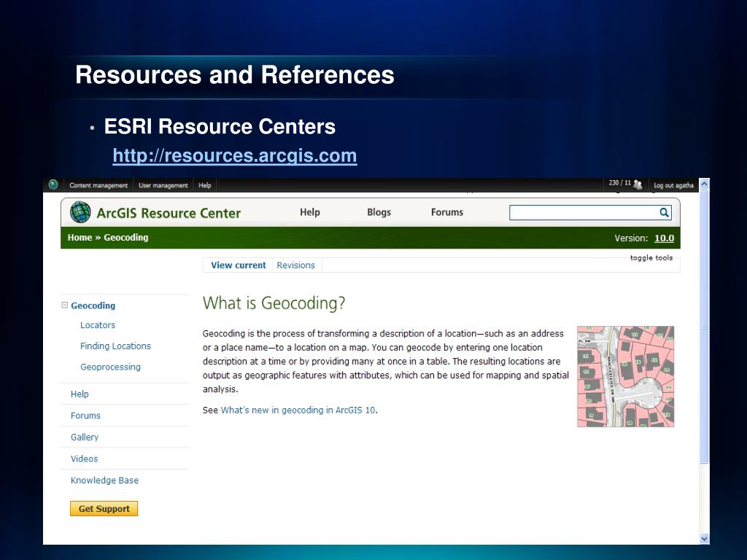747x560 pixels.
Task: Click Log out agatha
Action: point(673,185)
